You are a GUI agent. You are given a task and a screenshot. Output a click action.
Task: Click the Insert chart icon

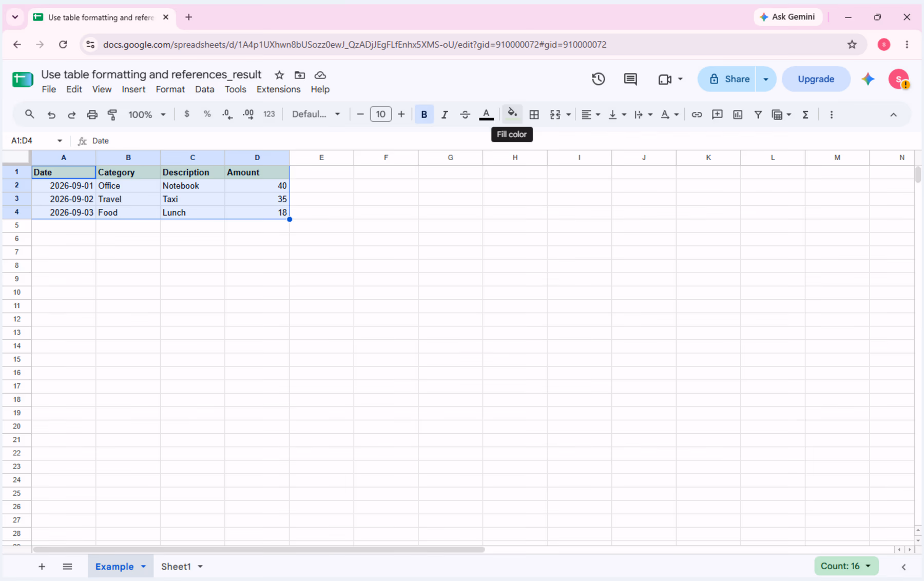tap(738, 114)
